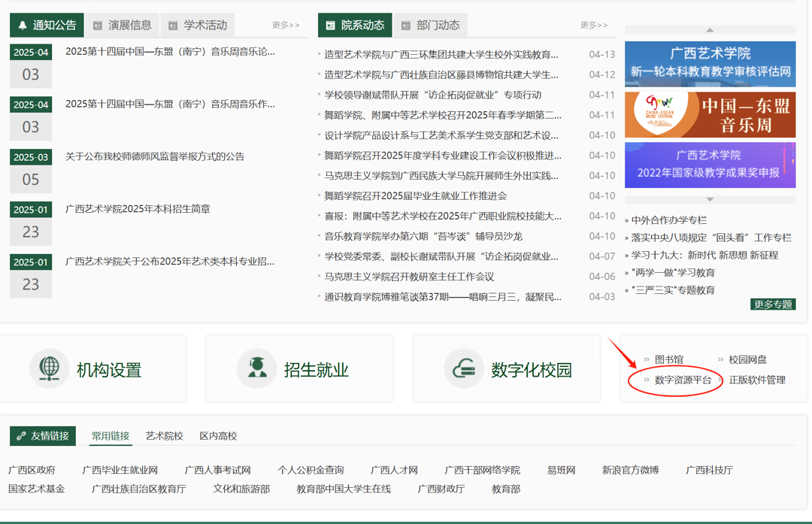Click the bell icon beside 通知公告
This screenshot has width=812, height=524.
[20, 24]
